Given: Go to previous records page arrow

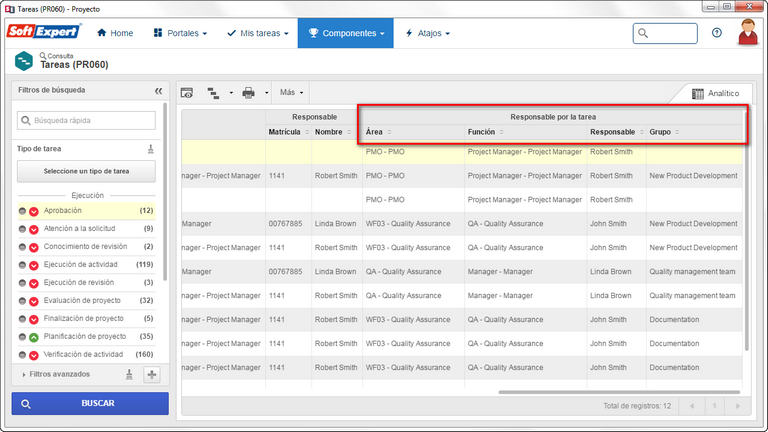Looking at the screenshot, I should 692,406.
